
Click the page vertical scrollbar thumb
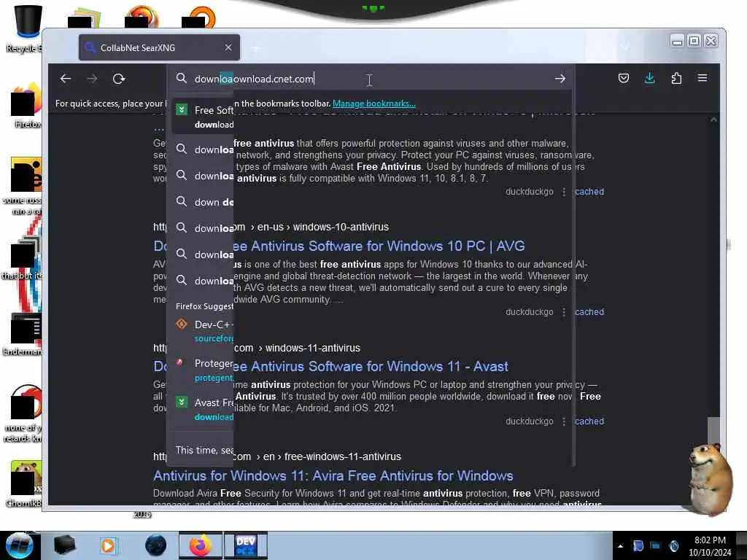713,431
